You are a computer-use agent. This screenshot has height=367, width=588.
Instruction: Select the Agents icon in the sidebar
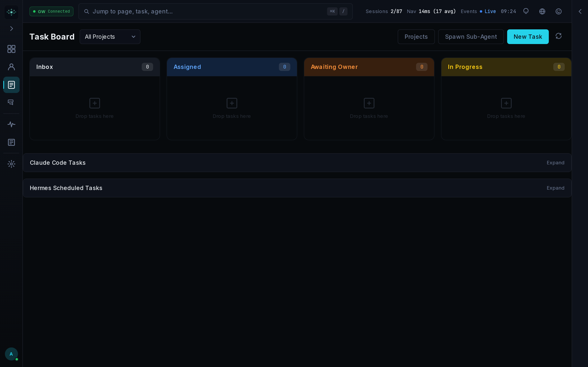click(x=11, y=66)
